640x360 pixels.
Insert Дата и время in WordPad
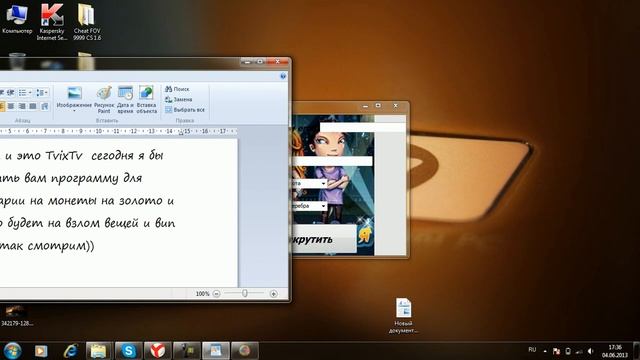pyautogui.click(x=125, y=99)
